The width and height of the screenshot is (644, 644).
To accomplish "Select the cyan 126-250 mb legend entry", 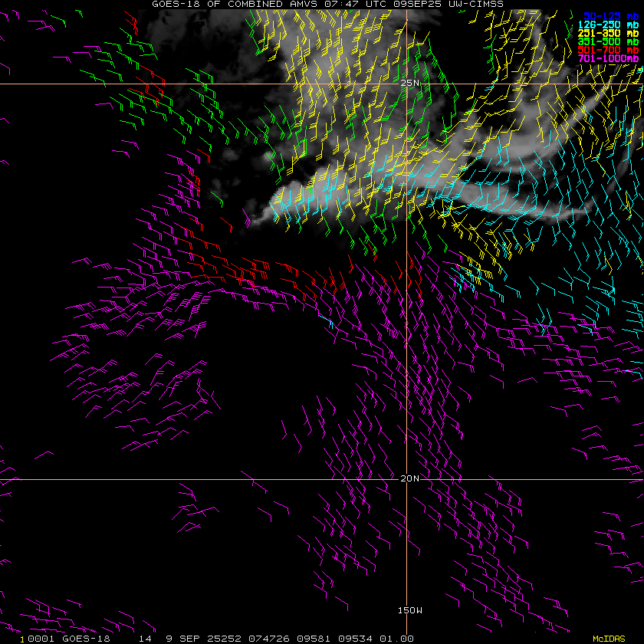I will (x=600, y=26).
